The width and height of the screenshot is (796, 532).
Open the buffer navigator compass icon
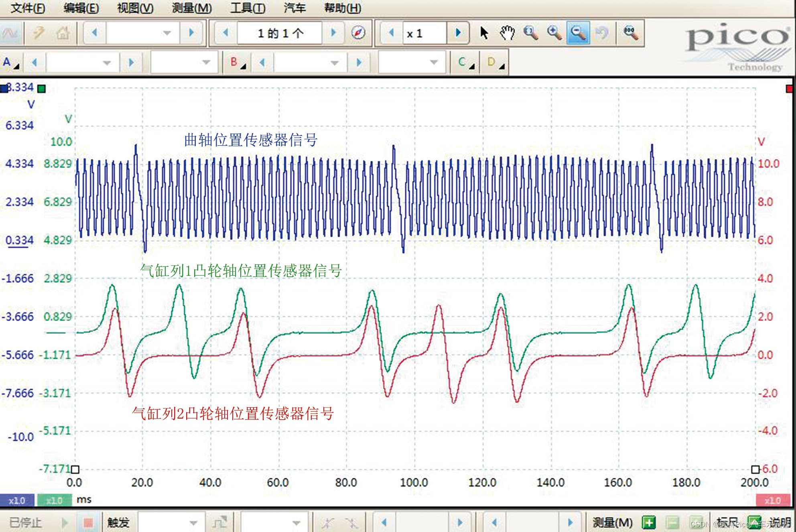click(358, 33)
